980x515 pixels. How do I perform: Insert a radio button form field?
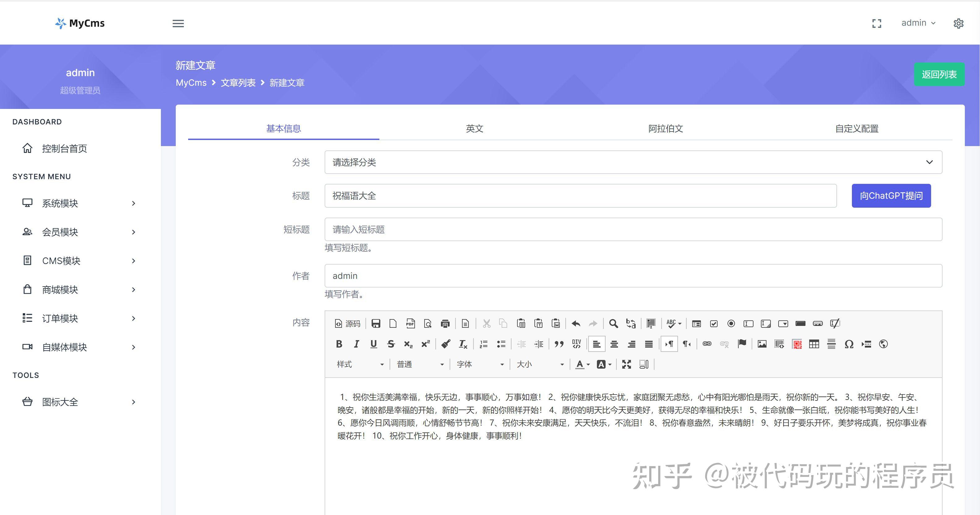[x=731, y=323]
